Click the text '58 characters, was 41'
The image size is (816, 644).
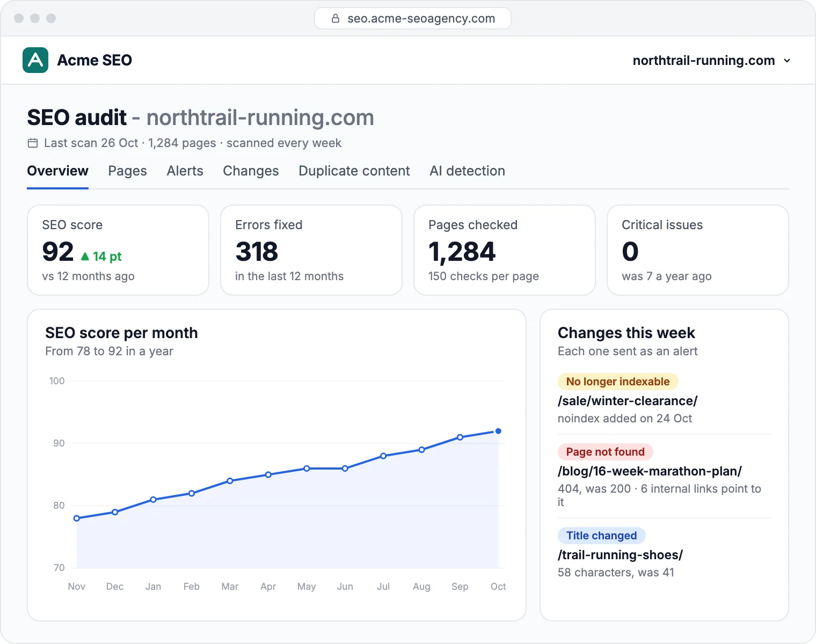point(616,573)
